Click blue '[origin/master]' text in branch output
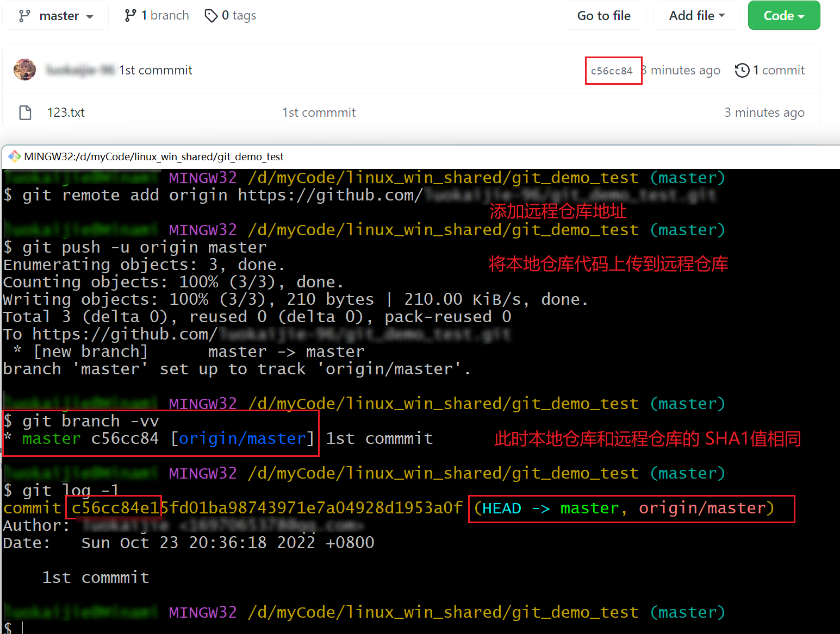840x634 pixels. click(242, 438)
